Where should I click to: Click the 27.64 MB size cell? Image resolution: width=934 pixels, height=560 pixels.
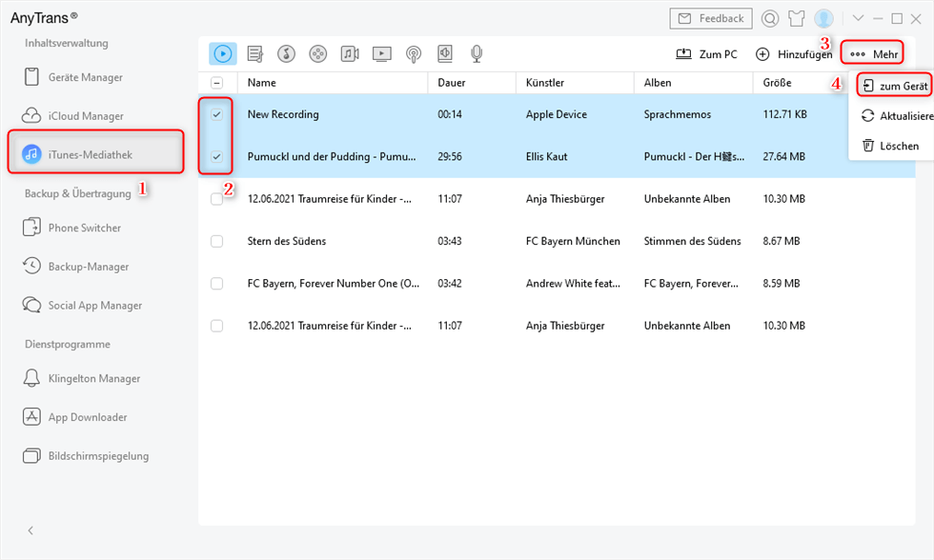click(783, 156)
